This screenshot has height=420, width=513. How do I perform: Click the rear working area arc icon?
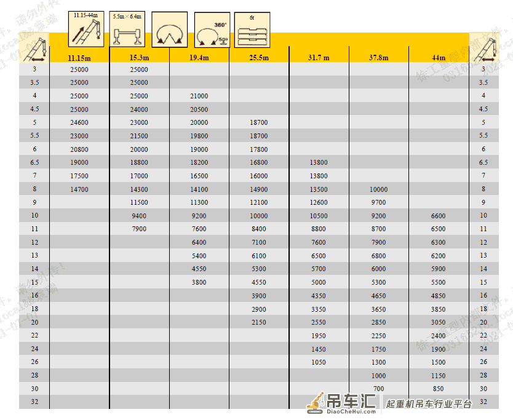pyautogui.click(x=170, y=30)
